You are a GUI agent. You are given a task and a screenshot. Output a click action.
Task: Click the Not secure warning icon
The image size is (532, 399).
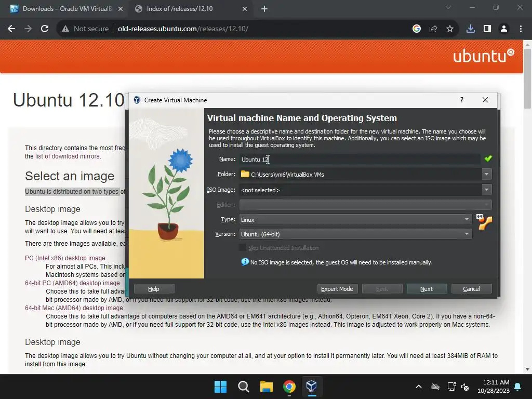coord(65,29)
